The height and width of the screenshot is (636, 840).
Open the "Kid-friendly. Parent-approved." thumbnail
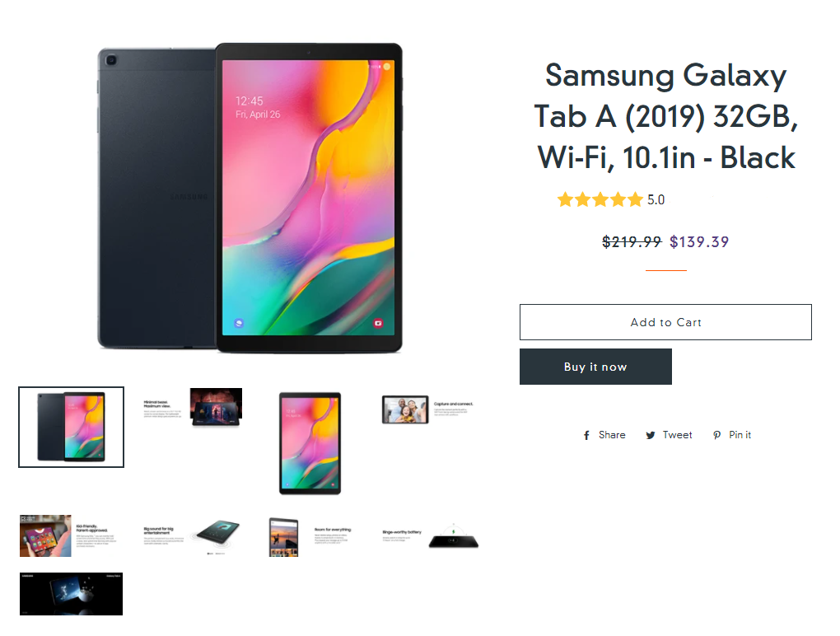click(x=72, y=535)
